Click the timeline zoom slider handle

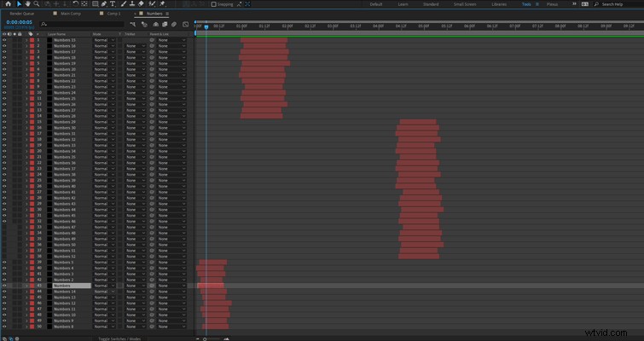pos(205,339)
